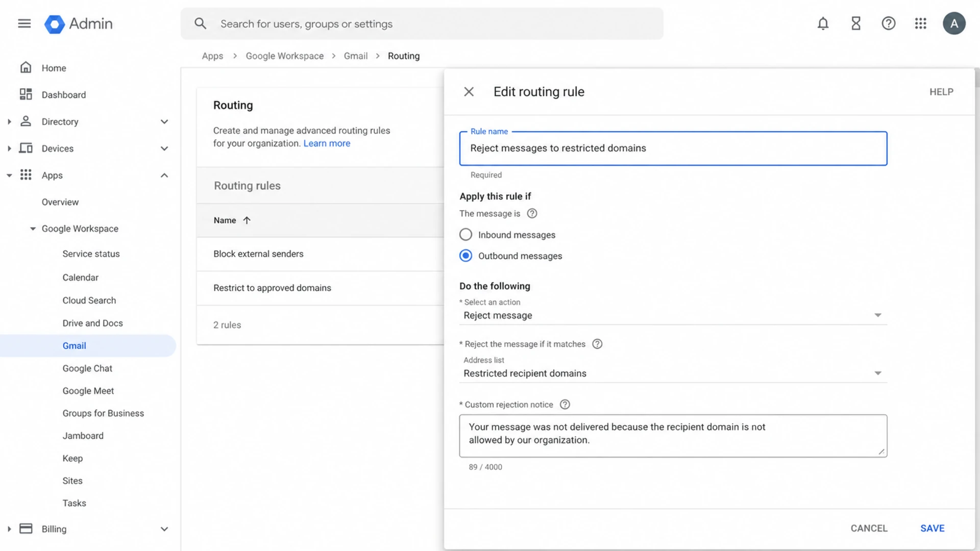
Task: Open Drive and Docs settings
Action: (x=92, y=323)
